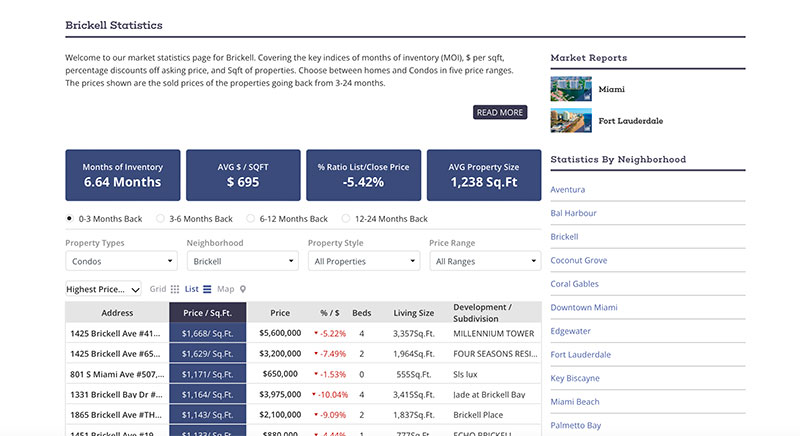Screen dimensions: 800x436
Task: Open the Property Style All Properties dropdown
Action: pyautogui.click(x=363, y=261)
